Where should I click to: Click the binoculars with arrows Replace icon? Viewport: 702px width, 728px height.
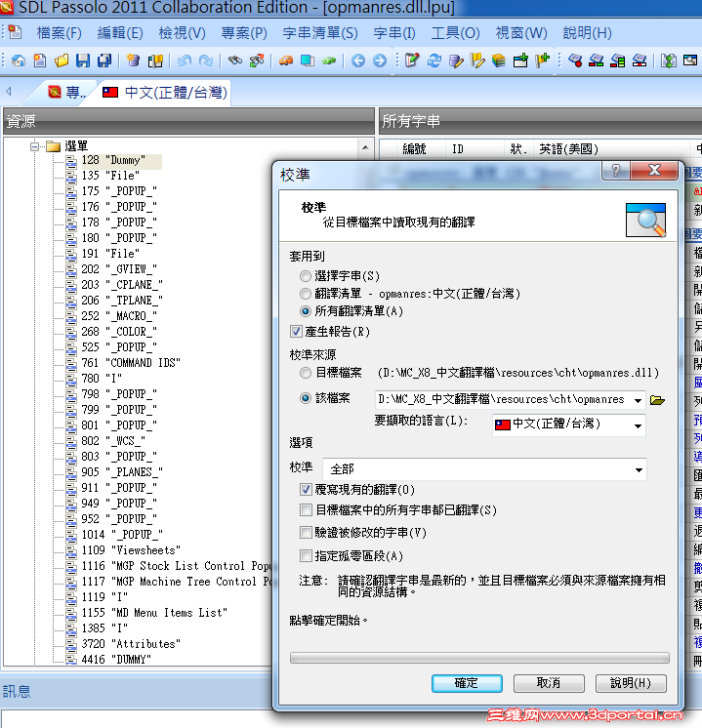tap(257, 61)
